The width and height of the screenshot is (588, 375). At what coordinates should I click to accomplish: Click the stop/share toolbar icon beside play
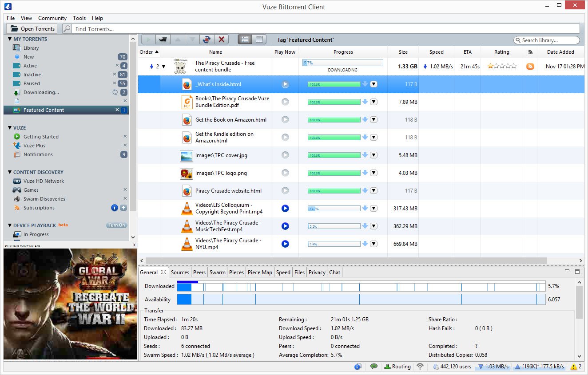point(163,39)
